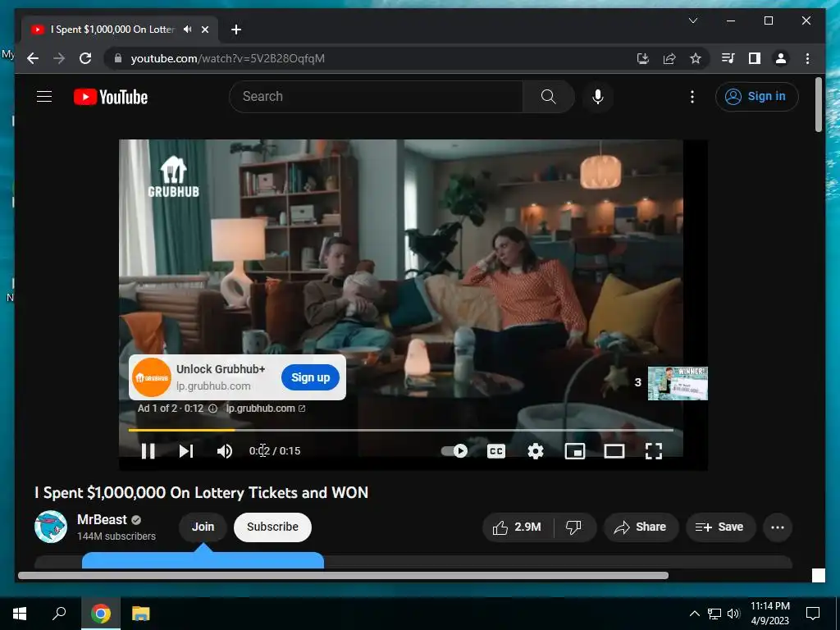
Task: Go back in Chrome
Action: click(x=33, y=58)
